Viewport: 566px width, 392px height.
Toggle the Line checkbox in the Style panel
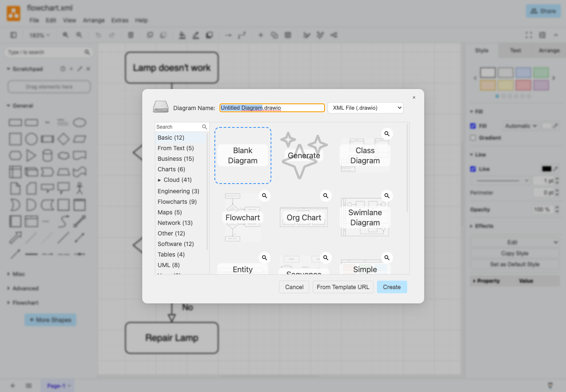tap(473, 169)
